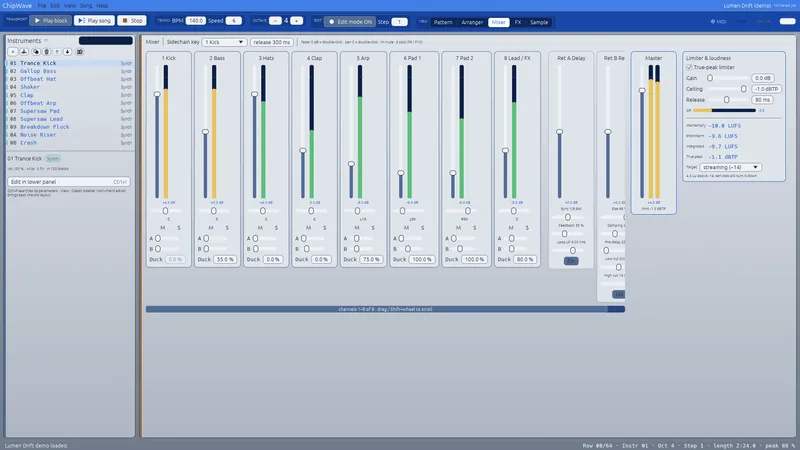Click the release 300 ms button
The height and width of the screenshot is (450, 800).
point(271,42)
